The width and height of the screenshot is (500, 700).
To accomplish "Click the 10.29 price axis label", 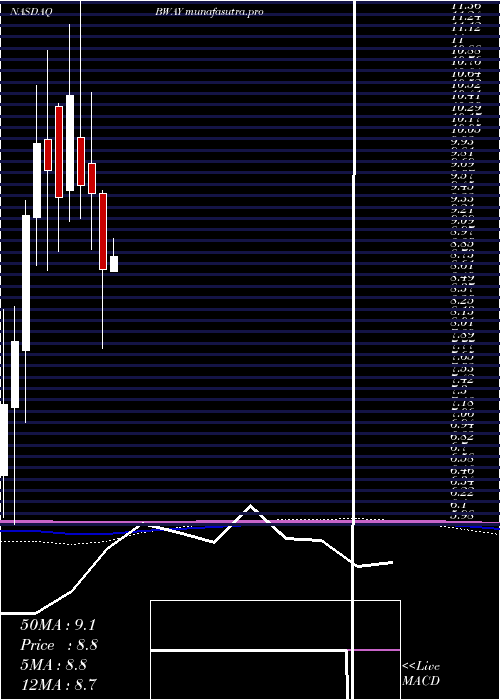I will [x=466, y=108].
